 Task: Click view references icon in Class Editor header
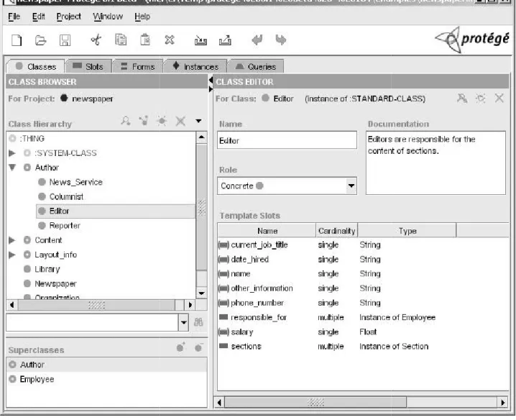tap(462, 98)
